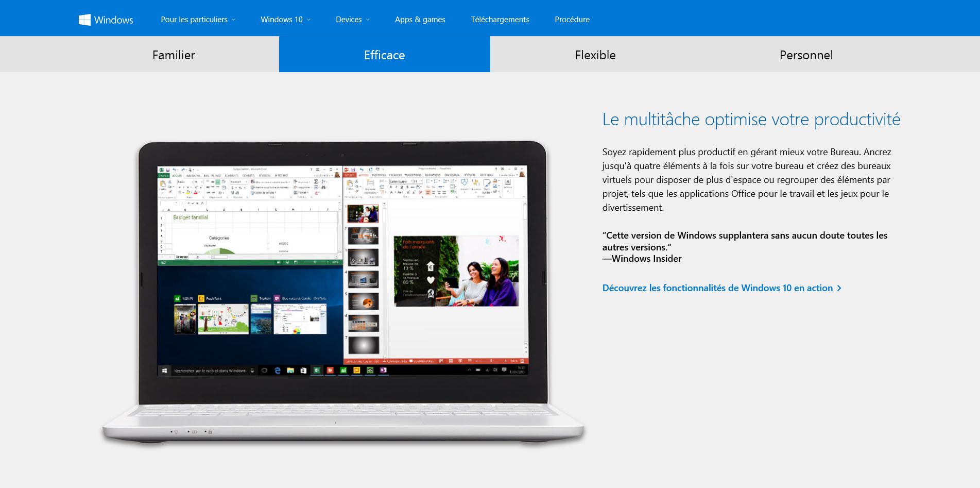
Task: Click the microphone icon in taskbar search
Action: (x=252, y=371)
